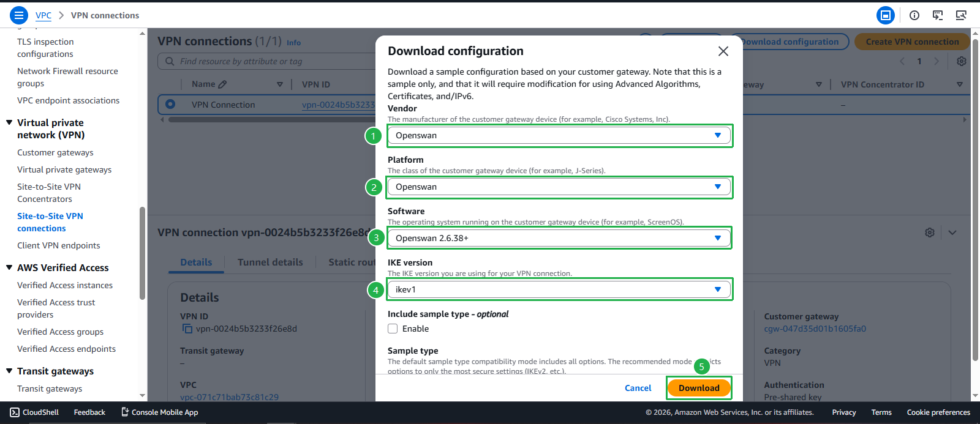Click the screen share feedback icon
980x424 pixels.
[x=938, y=15]
